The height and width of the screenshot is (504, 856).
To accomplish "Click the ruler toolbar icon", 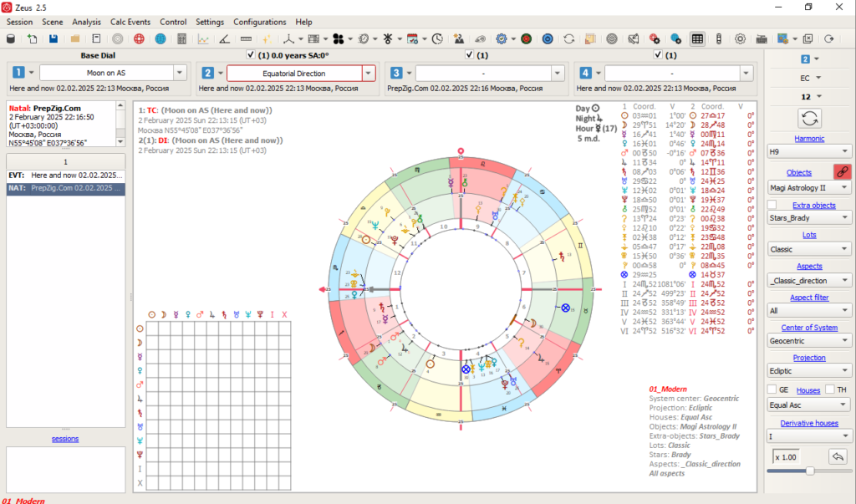I will [x=247, y=38].
